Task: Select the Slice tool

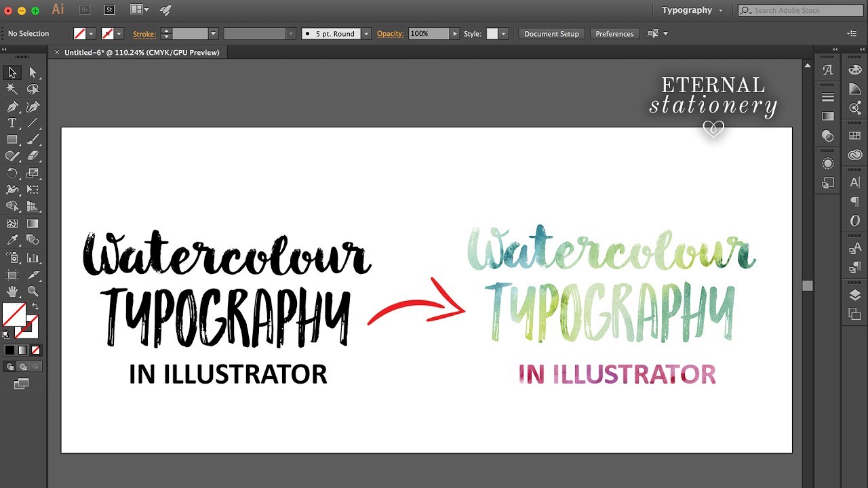Action: click(33, 274)
